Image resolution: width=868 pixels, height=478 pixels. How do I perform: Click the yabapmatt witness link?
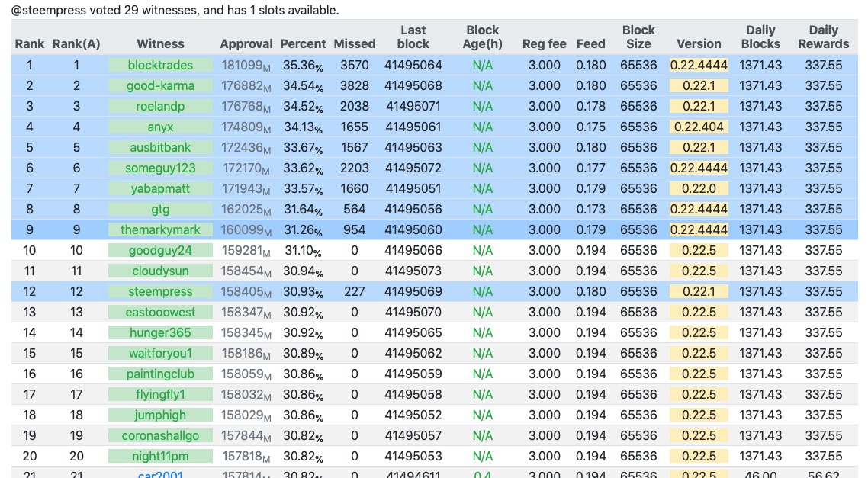click(x=160, y=189)
